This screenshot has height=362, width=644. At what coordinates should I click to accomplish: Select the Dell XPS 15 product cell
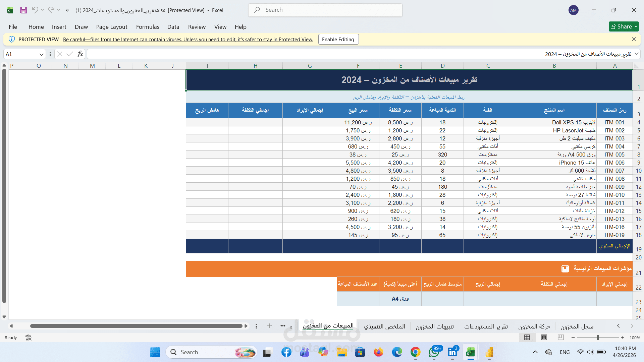[x=554, y=122]
